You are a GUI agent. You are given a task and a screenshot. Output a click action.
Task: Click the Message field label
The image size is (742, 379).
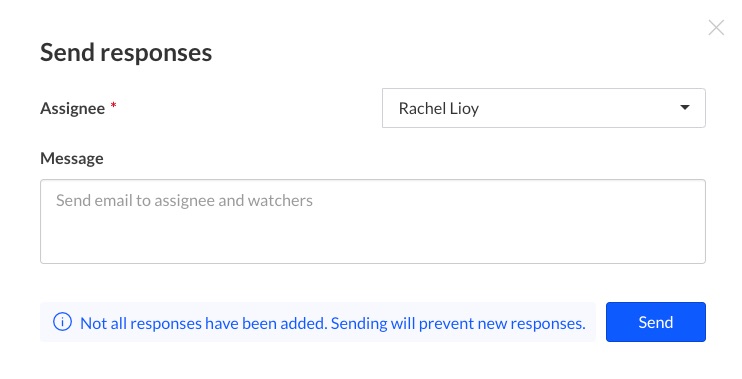pos(72,158)
